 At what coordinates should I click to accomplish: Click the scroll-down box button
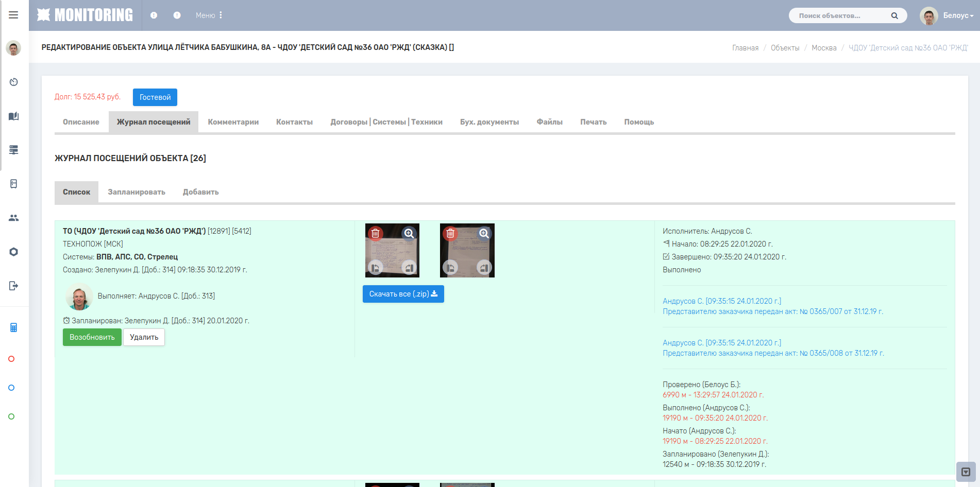(966, 472)
